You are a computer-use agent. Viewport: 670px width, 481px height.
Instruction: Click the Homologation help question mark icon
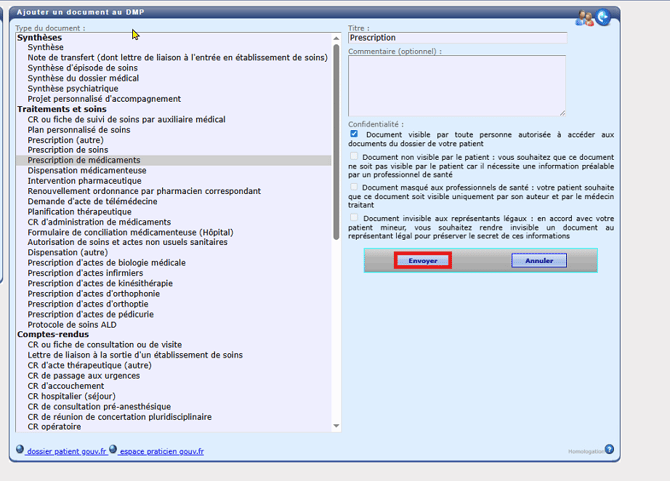point(609,450)
